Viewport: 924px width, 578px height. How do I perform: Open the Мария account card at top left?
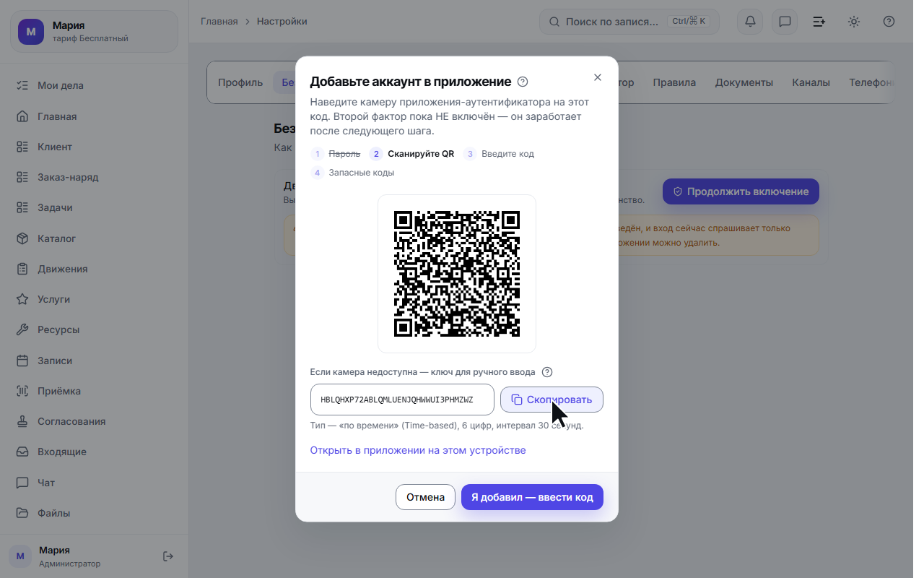point(94,32)
